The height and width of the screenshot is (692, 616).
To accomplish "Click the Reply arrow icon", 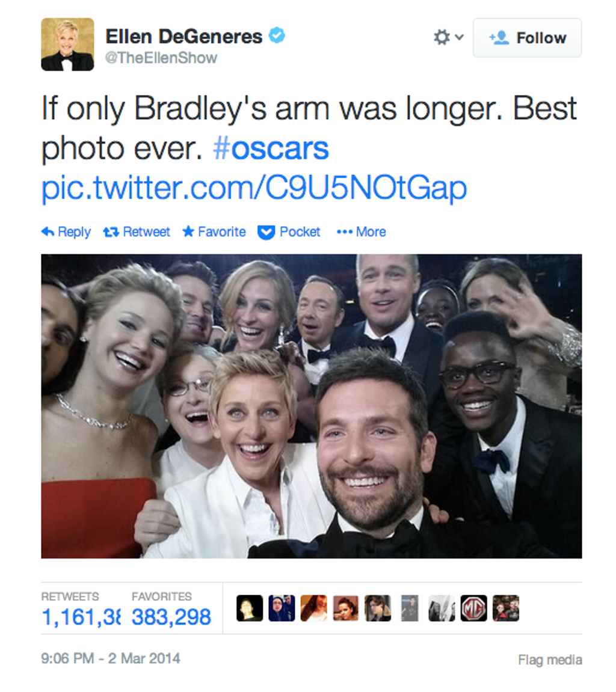I will coord(48,232).
